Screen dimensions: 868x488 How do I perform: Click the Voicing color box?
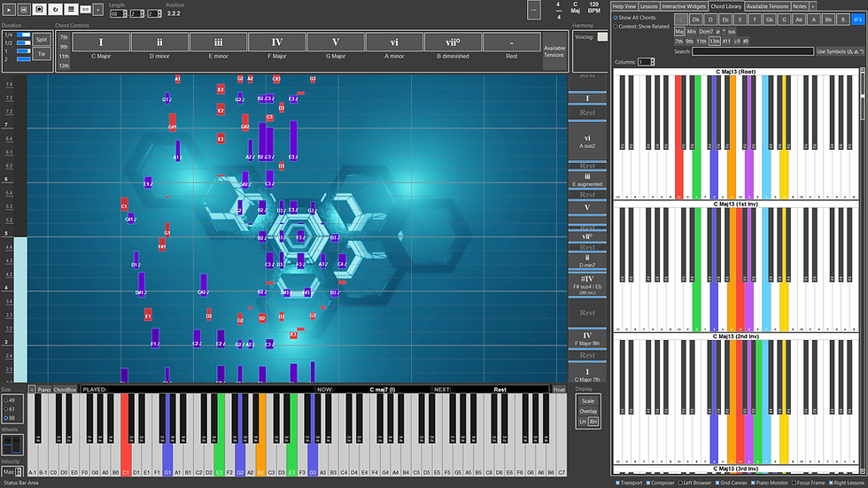tap(602, 37)
